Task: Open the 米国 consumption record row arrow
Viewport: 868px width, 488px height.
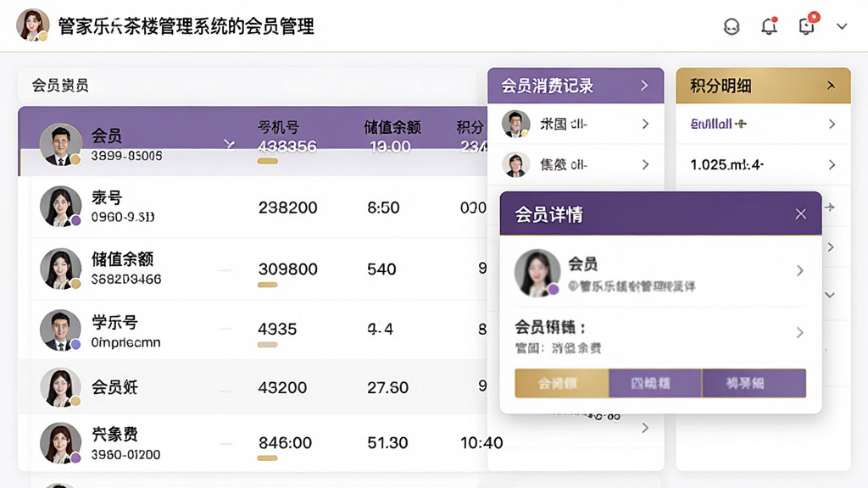Action: coord(645,124)
